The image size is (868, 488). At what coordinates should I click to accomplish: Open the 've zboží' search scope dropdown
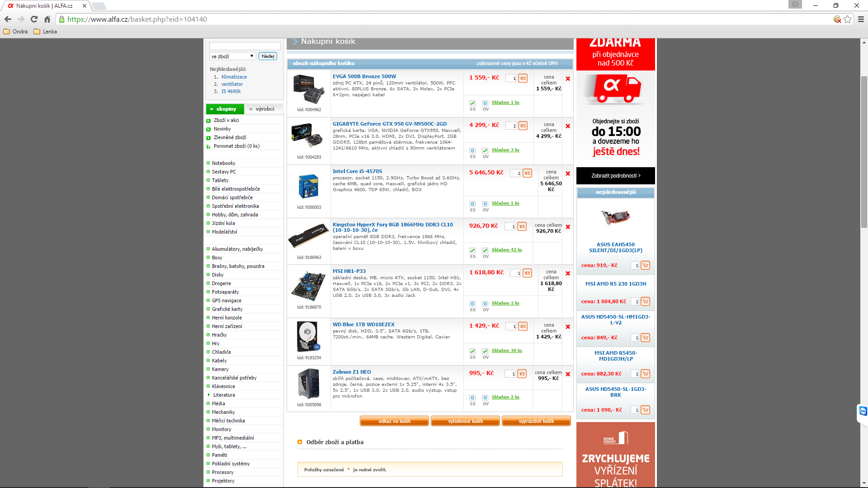tap(233, 56)
